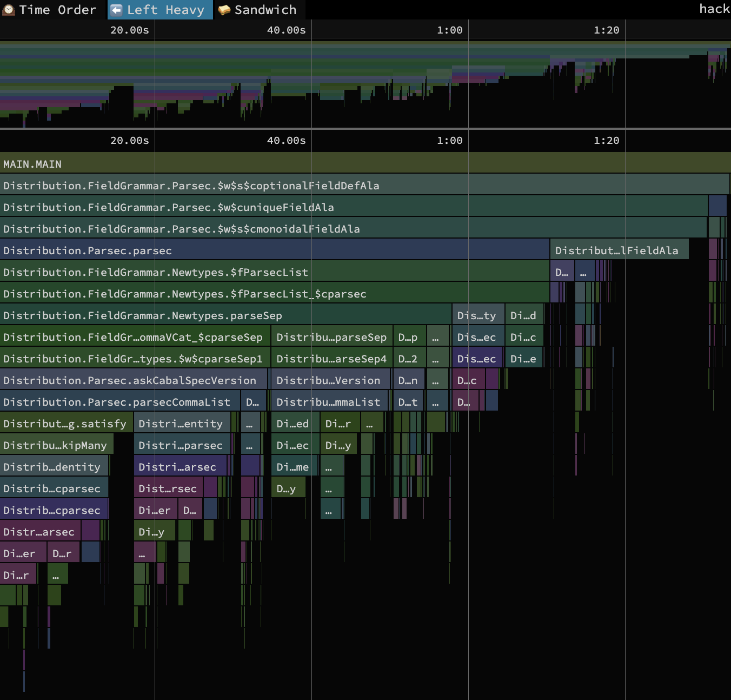731x700 pixels.
Task: Select the $w$cuniqueFieldAla frame
Action: (168, 207)
